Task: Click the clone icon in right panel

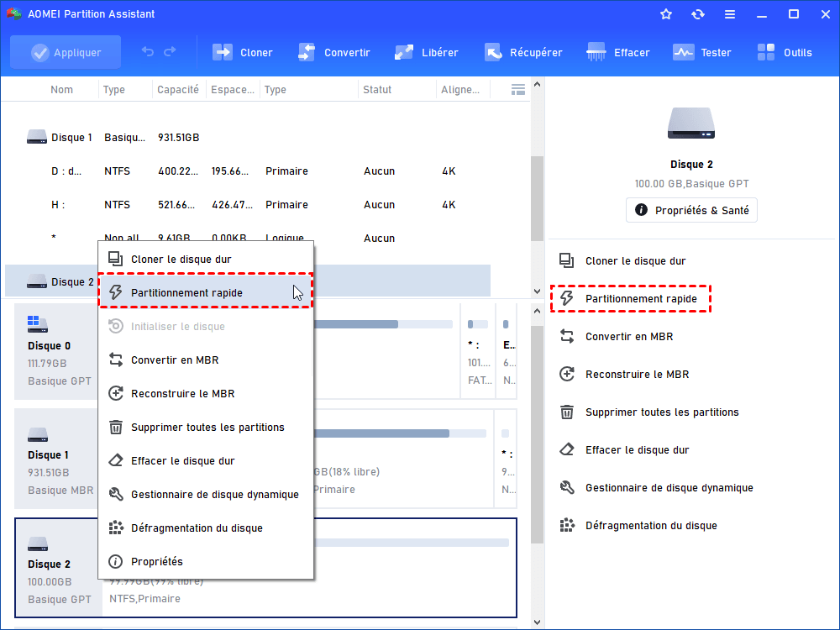Action: (x=567, y=261)
